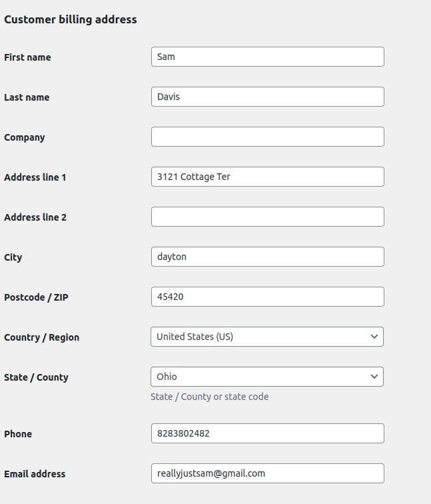This screenshot has width=431, height=504.
Task: Click the Phone number input field
Action: [x=267, y=433]
